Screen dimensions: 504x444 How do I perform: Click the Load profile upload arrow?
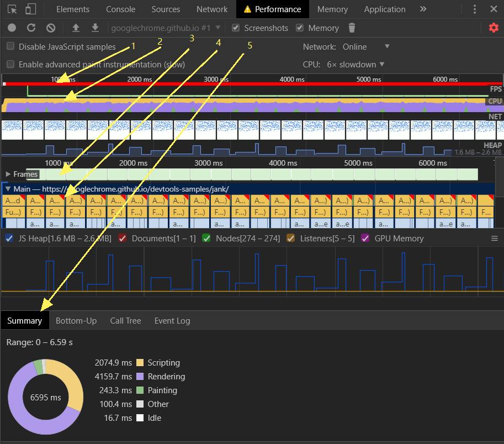[x=76, y=28]
